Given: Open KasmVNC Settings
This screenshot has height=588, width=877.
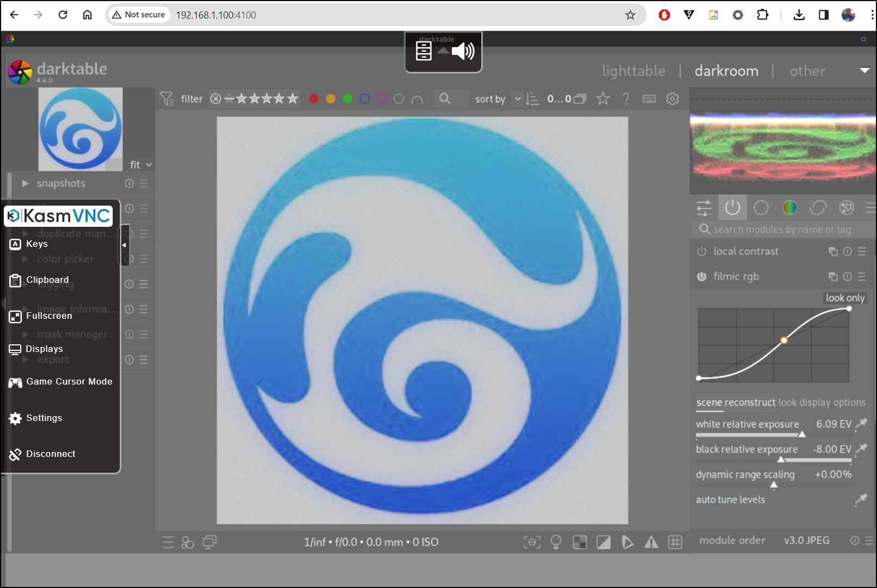Looking at the screenshot, I should click(35, 418).
